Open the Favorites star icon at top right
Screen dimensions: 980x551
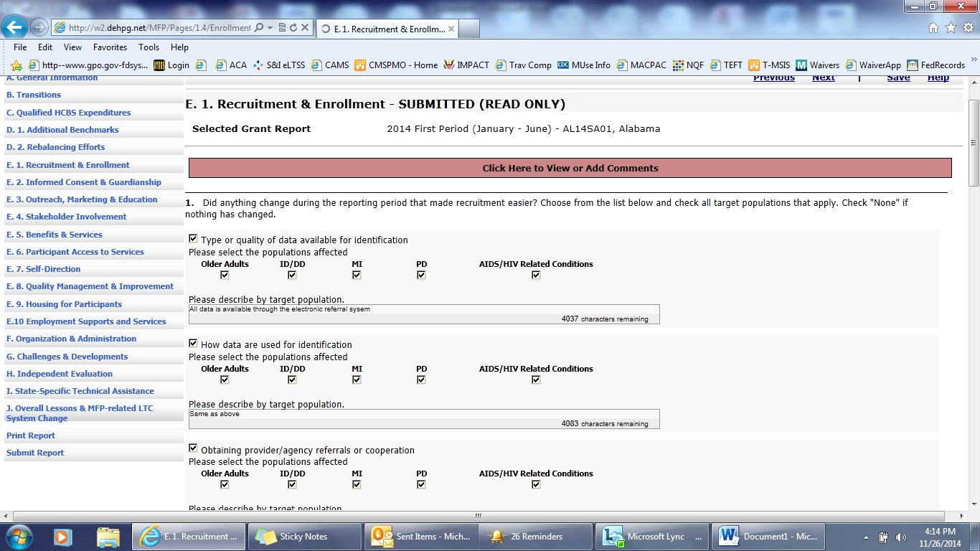(951, 28)
